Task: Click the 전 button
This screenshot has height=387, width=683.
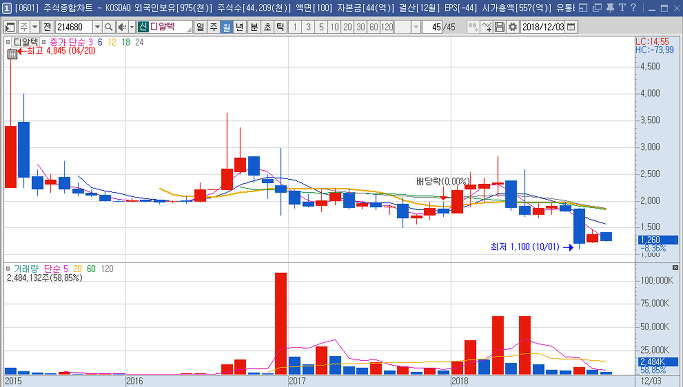Action: tap(47, 27)
